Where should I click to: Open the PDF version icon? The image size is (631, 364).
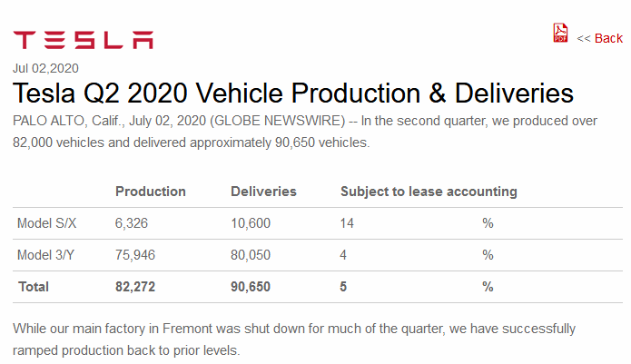[x=560, y=34]
